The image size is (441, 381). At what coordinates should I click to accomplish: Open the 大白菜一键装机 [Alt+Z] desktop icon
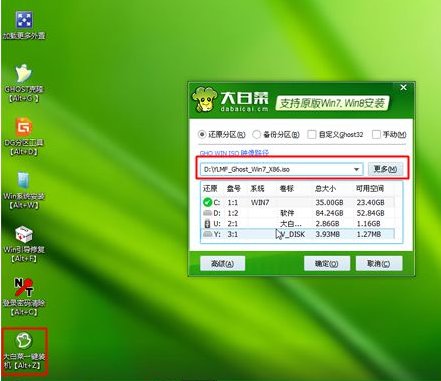(x=24, y=351)
